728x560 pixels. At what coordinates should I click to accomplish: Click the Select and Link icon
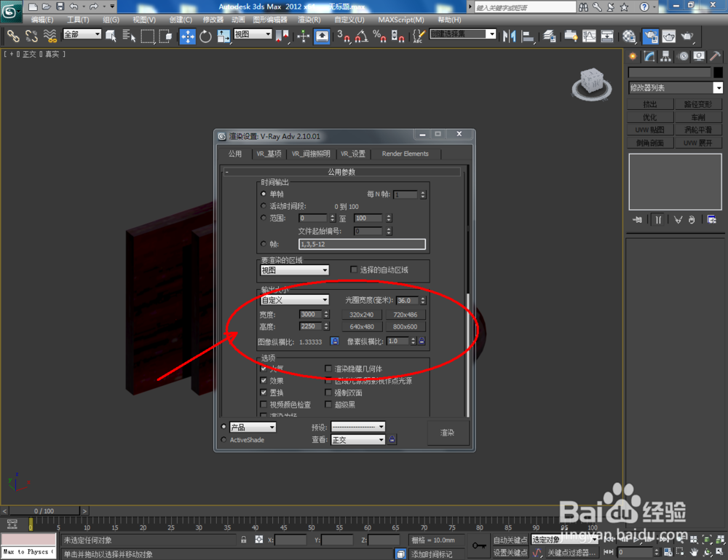click(x=13, y=36)
